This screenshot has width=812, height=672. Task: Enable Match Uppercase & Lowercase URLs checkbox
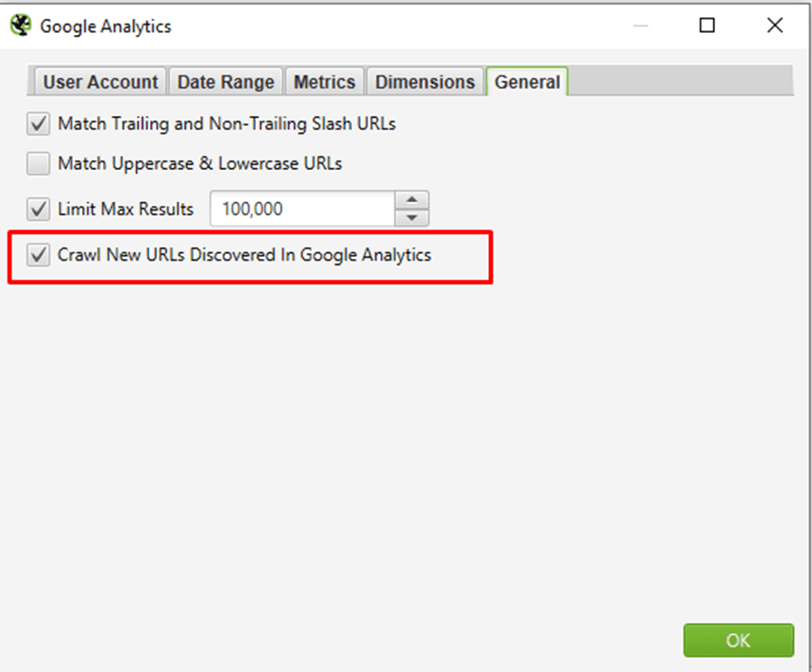39,163
